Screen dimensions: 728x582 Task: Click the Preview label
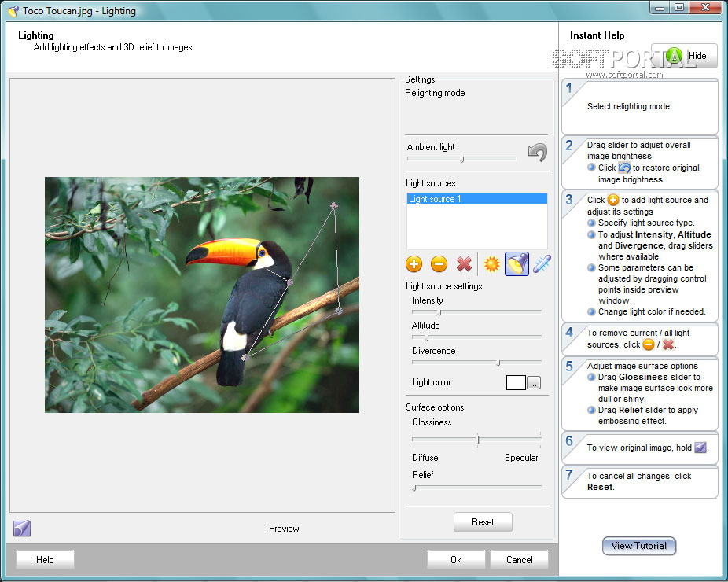click(284, 528)
